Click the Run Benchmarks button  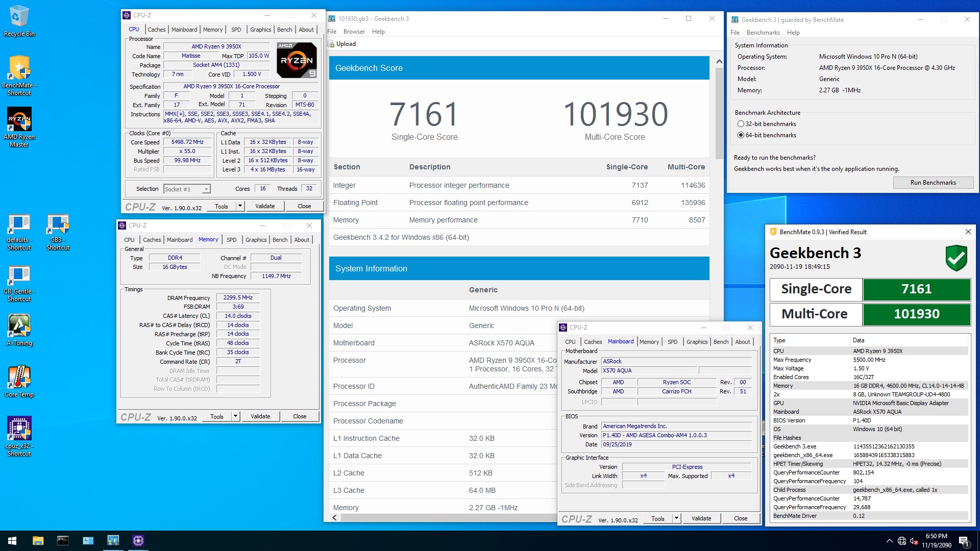(x=933, y=183)
